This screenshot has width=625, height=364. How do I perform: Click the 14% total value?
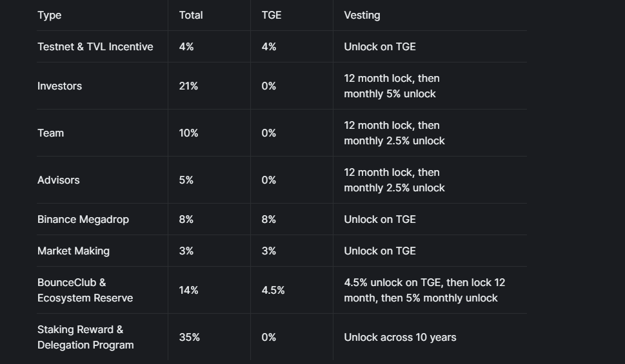point(188,290)
